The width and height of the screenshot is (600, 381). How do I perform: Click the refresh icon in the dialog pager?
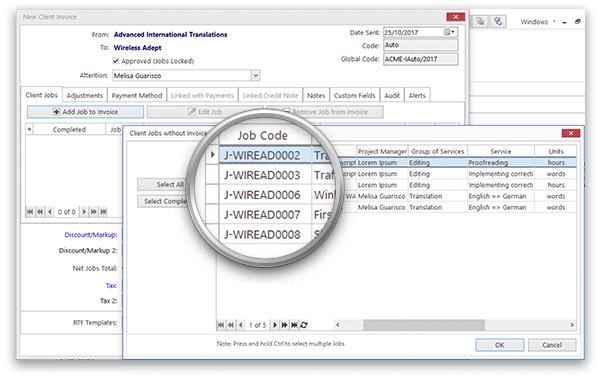coord(304,325)
